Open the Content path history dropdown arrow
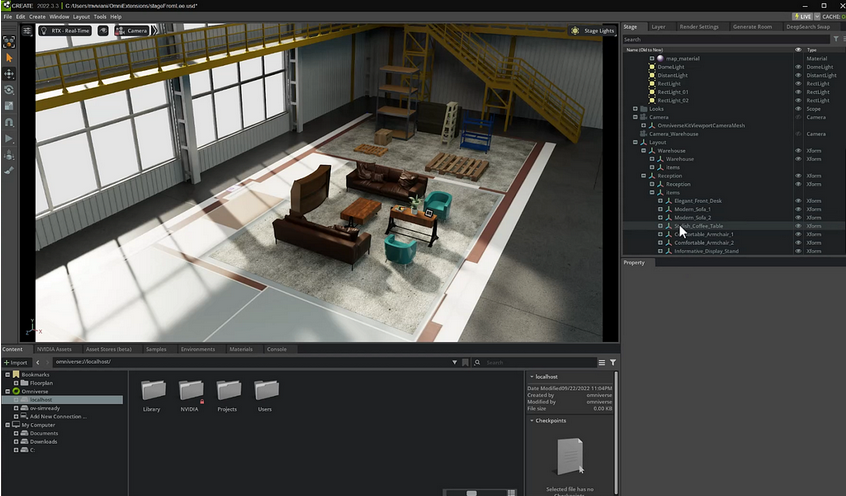The width and height of the screenshot is (846, 496). pyautogui.click(x=454, y=362)
